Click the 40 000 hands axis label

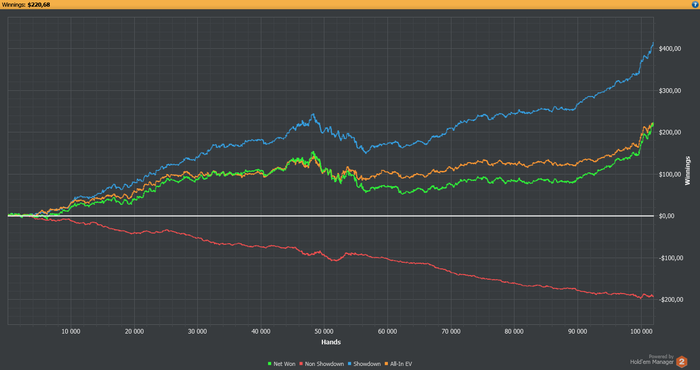coord(261,332)
